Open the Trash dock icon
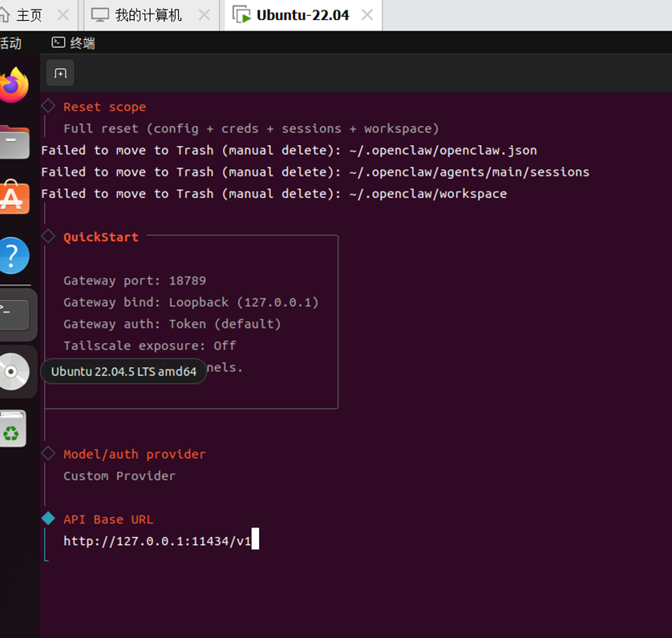Viewport: 672px width, 638px height. (x=13, y=429)
